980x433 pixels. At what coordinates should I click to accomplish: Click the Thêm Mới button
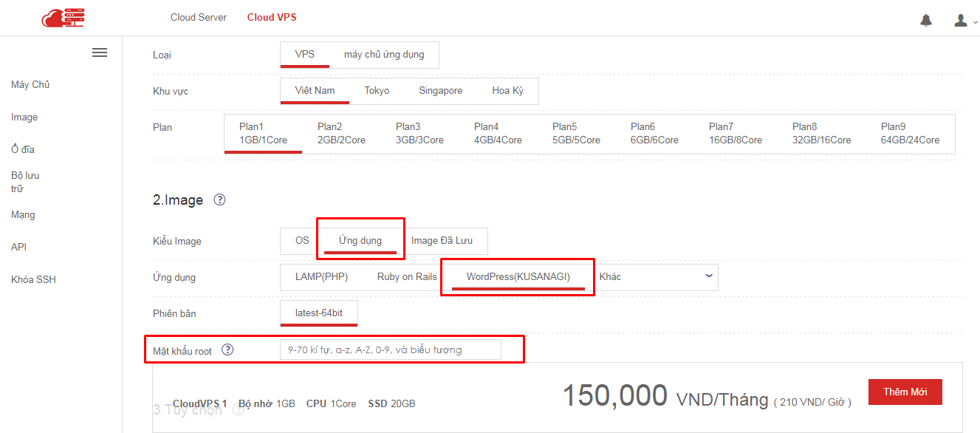click(x=905, y=392)
